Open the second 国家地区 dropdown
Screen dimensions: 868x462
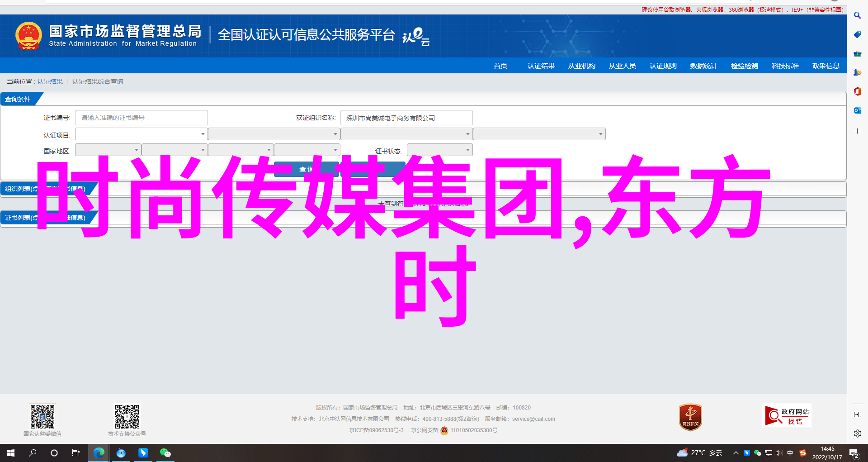(175, 150)
